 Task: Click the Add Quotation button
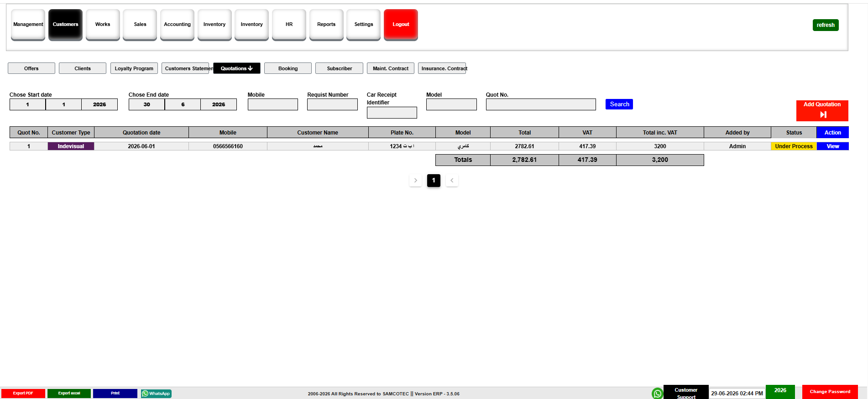(822, 111)
